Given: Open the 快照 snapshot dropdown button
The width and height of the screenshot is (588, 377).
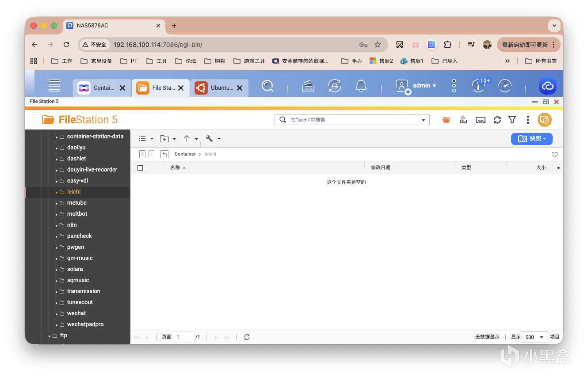Looking at the screenshot, I should pyautogui.click(x=532, y=139).
